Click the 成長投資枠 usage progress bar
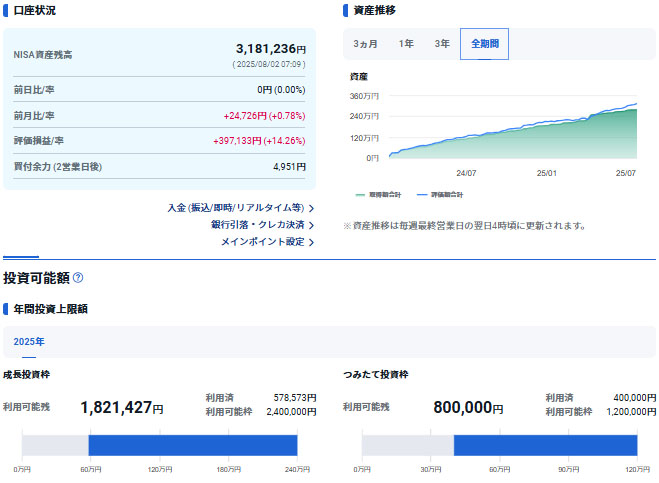Viewport: 659px width, 483px height. (160, 445)
